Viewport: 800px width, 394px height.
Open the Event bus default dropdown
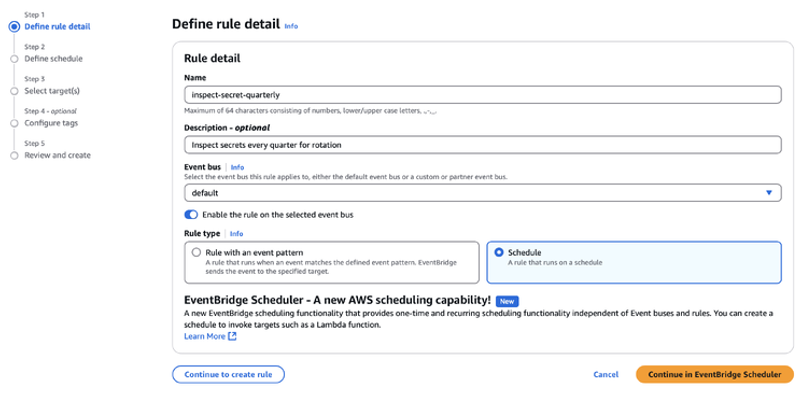[x=483, y=193]
